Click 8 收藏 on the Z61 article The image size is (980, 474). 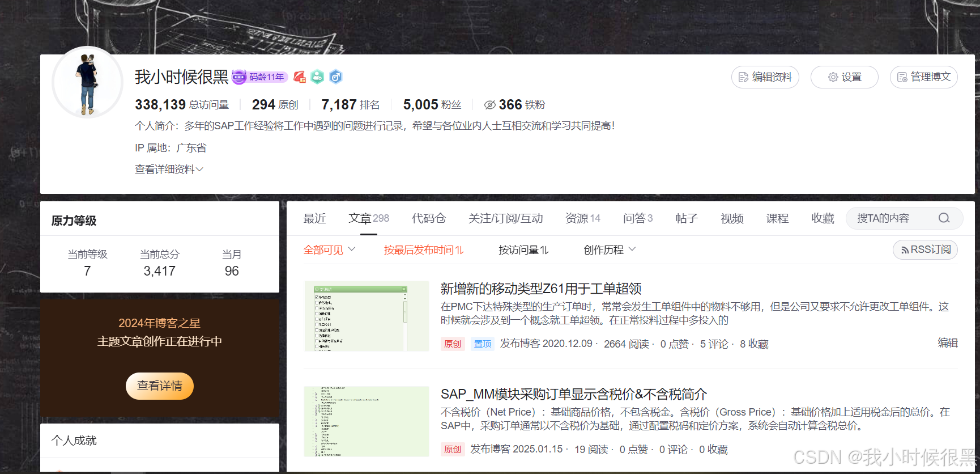click(x=754, y=344)
